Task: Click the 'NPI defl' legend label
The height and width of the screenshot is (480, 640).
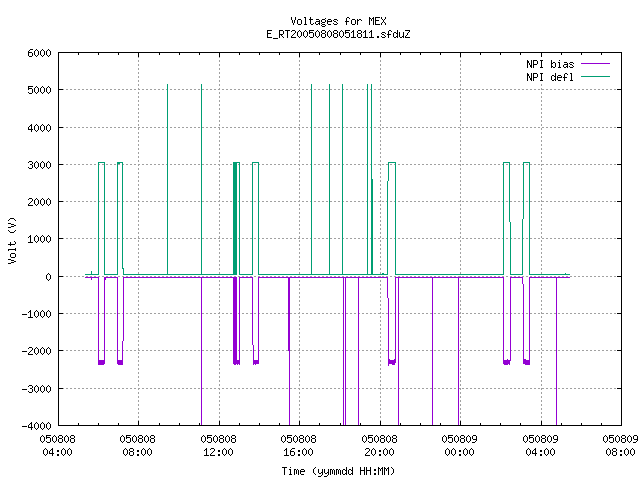Action: (550, 77)
